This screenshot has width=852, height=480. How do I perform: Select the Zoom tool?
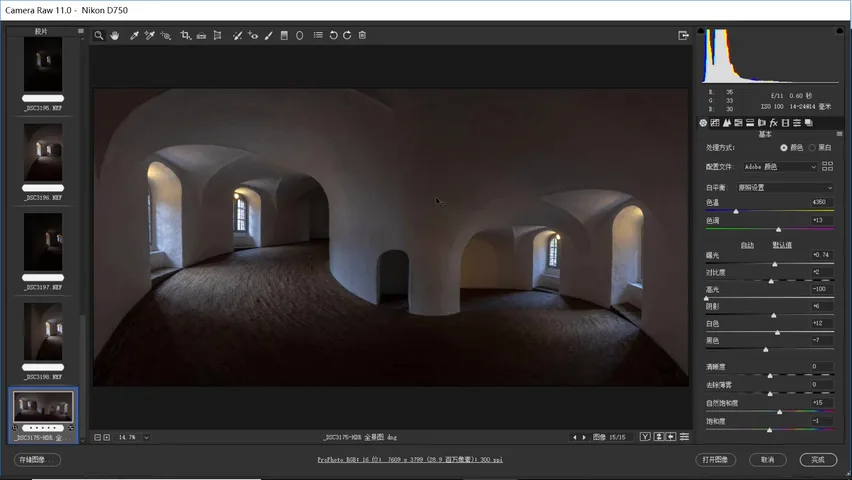click(x=98, y=35)
